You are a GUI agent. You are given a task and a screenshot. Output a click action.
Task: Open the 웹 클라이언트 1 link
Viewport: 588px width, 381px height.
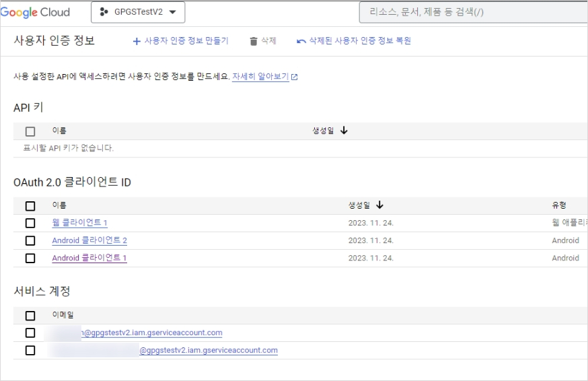[x=79, y=223]
